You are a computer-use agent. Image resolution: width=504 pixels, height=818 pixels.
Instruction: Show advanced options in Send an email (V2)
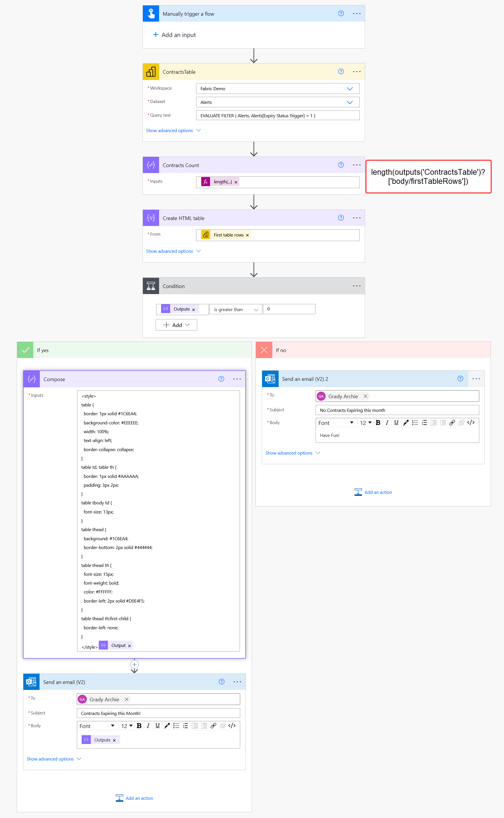coord(54,759)
